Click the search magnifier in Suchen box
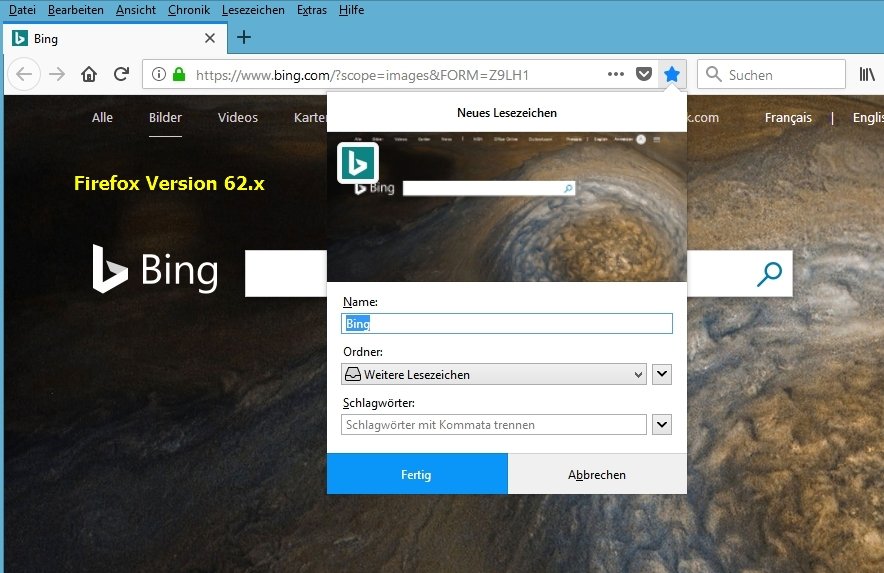 pyautogui.click(x=714, y=74)
